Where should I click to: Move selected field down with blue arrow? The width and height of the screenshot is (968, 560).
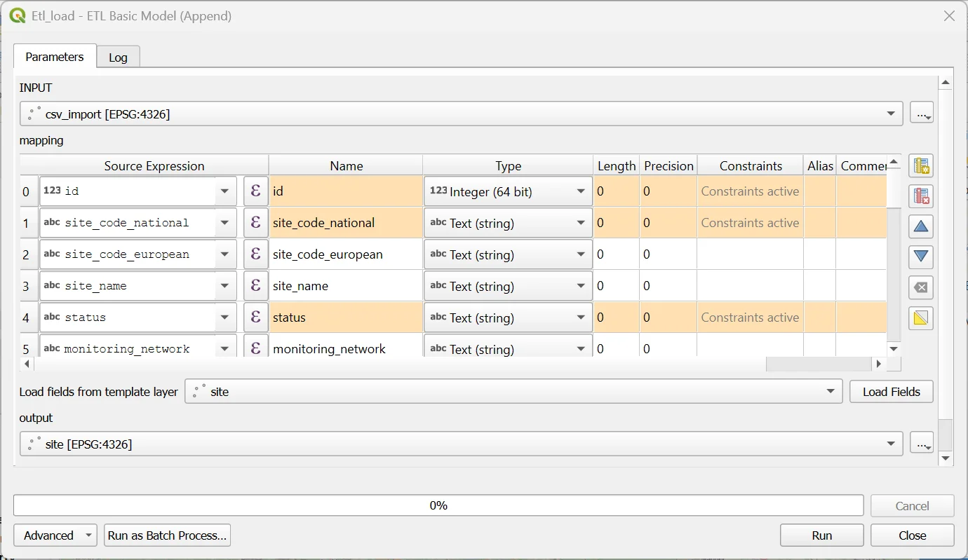click(921, 257)
